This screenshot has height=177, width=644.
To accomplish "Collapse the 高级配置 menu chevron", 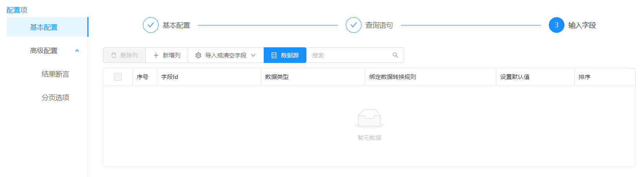I will [x=77, y=50].
